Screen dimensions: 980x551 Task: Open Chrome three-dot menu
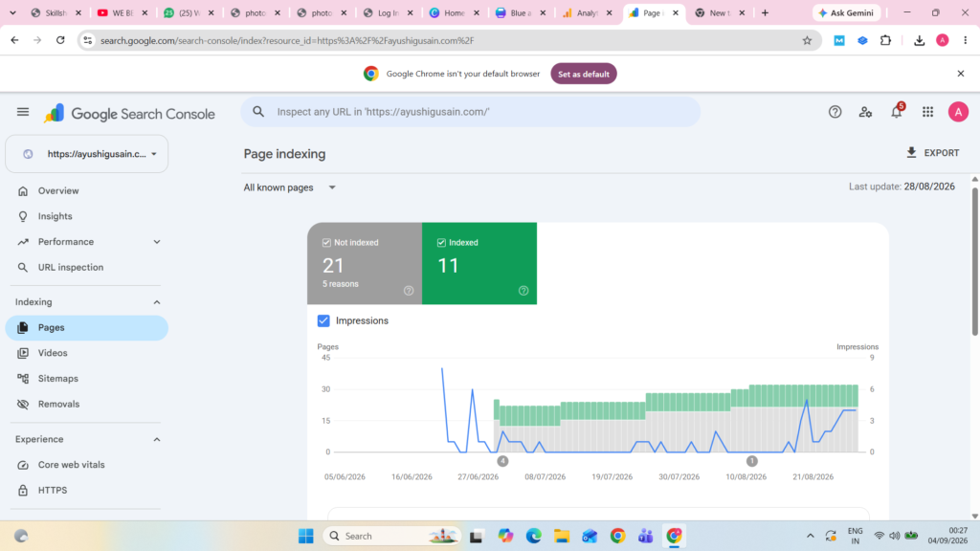point(966,40)
